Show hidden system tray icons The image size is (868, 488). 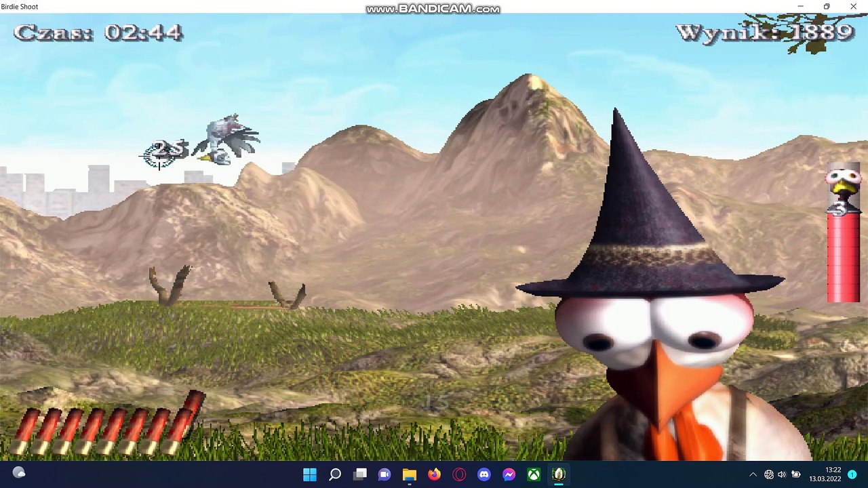[x=753, y=474]
